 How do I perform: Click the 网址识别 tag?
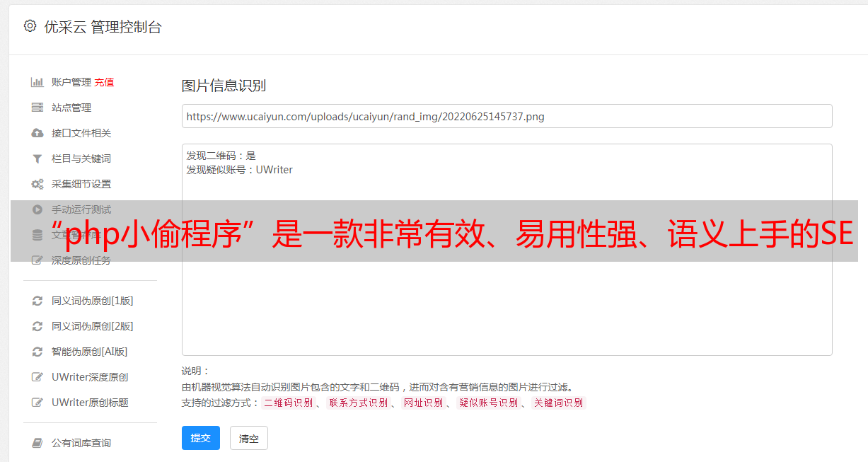(423, 403)
